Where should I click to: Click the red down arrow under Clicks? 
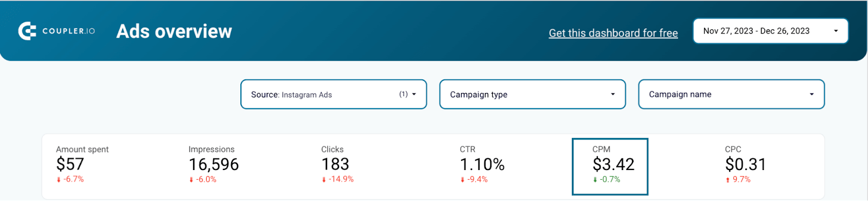pyautogui.click(x=324, y=180)
